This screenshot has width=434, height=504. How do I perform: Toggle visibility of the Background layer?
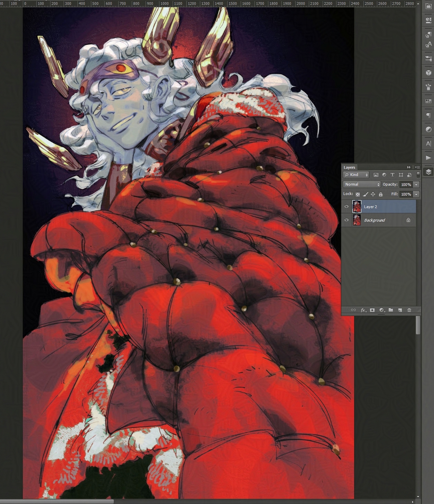tap(347, 220)
